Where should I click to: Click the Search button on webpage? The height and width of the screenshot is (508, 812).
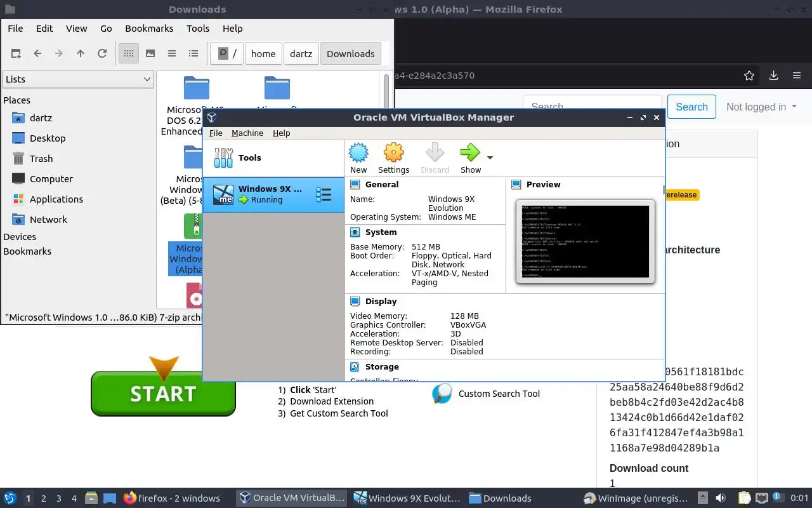click(x=691, y=107)
